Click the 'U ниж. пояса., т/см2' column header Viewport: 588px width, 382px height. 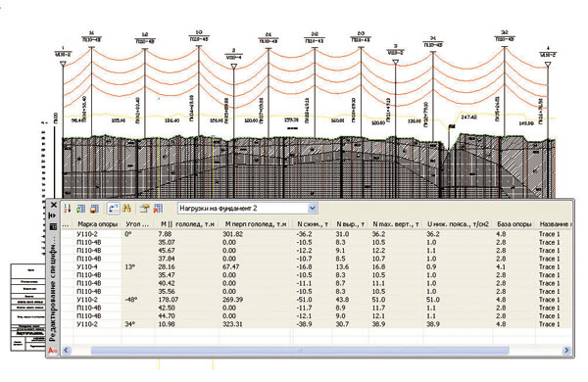coord(458,224)
